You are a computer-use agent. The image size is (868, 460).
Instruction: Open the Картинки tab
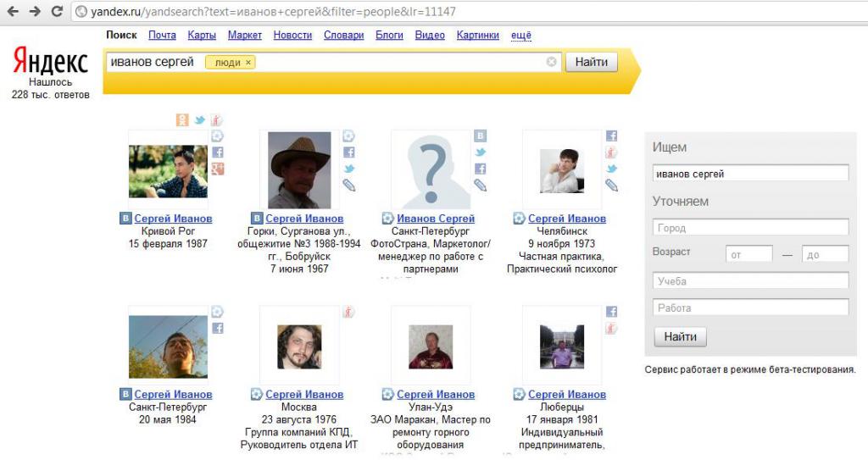click(478, 35)
